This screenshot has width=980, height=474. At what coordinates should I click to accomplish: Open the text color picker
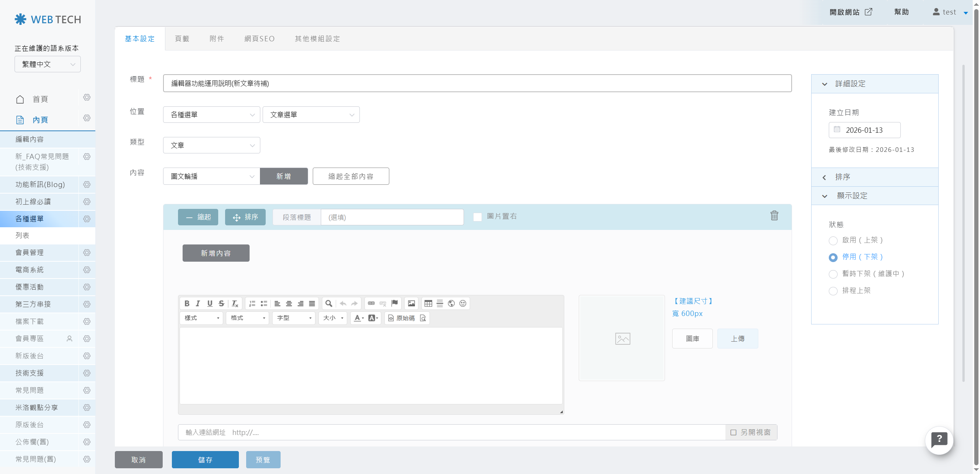pos(359,318)
